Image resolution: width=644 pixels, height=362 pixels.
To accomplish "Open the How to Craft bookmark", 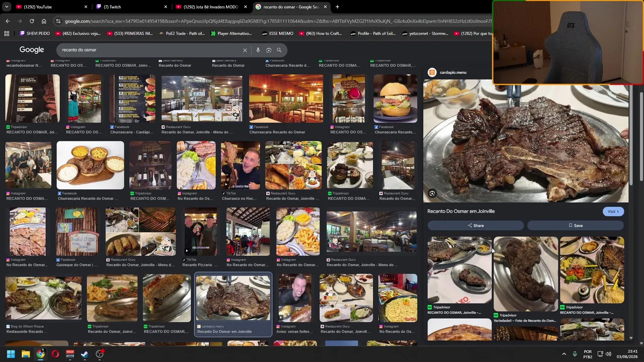I will pyautogui.click(x=320, y=34).
